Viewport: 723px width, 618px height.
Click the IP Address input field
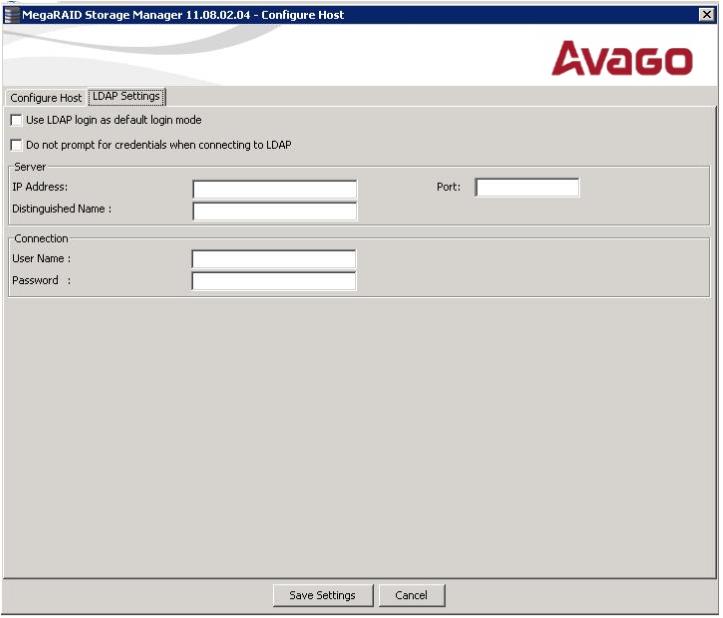click(x=274, y=189)
